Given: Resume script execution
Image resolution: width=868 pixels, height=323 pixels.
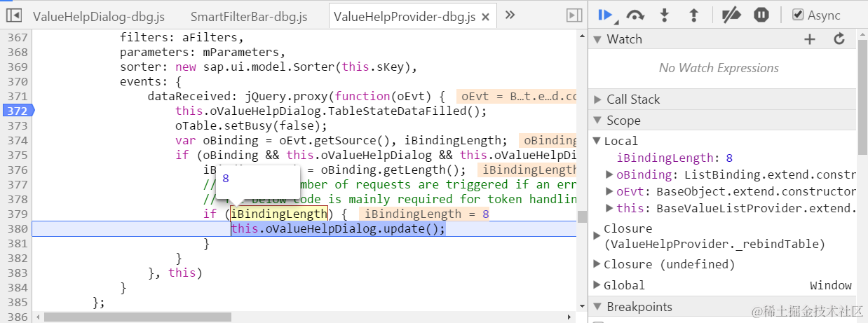Looking at the screenshot, I should coord(606,15).
